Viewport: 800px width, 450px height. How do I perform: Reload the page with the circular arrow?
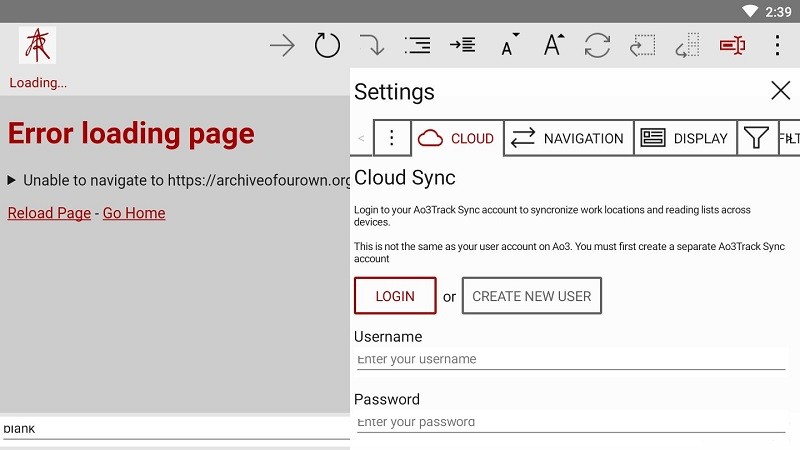[327, 45]
